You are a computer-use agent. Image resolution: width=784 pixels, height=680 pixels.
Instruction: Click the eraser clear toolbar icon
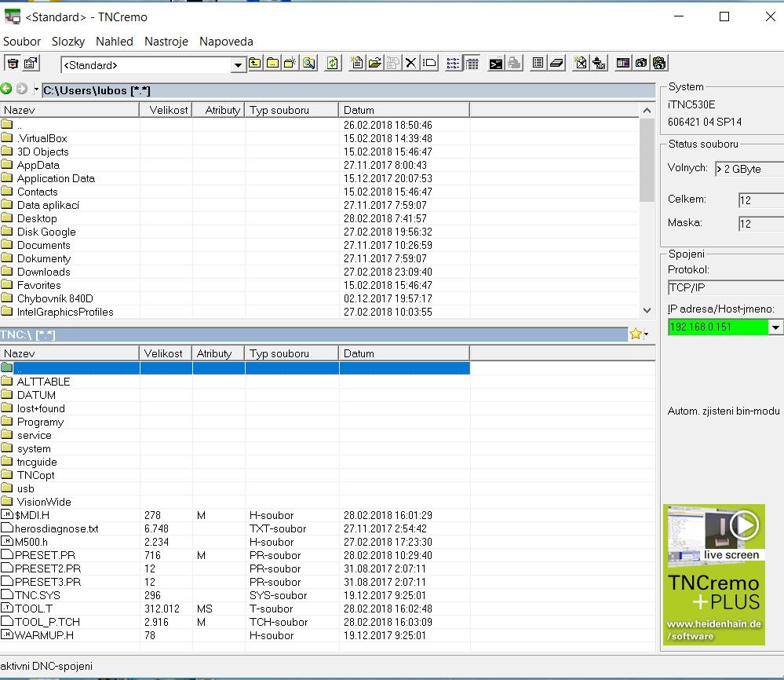(x=556, y=63)
